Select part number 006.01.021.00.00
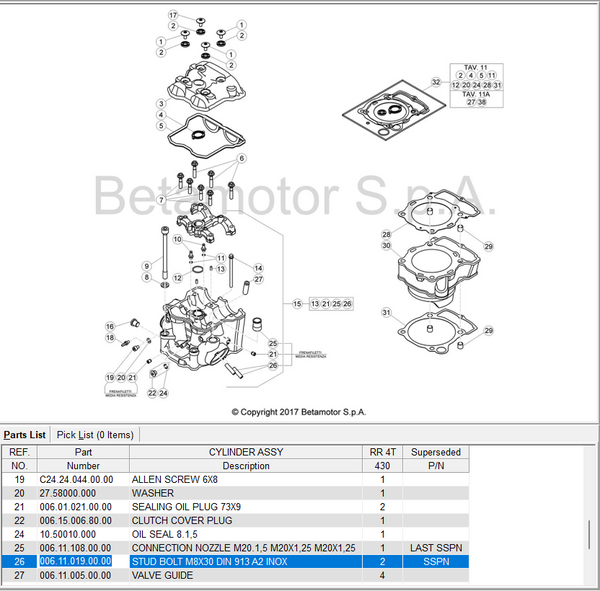Viewport: 600px width, 591px height. pyautogui.click(x=75, y=507)
